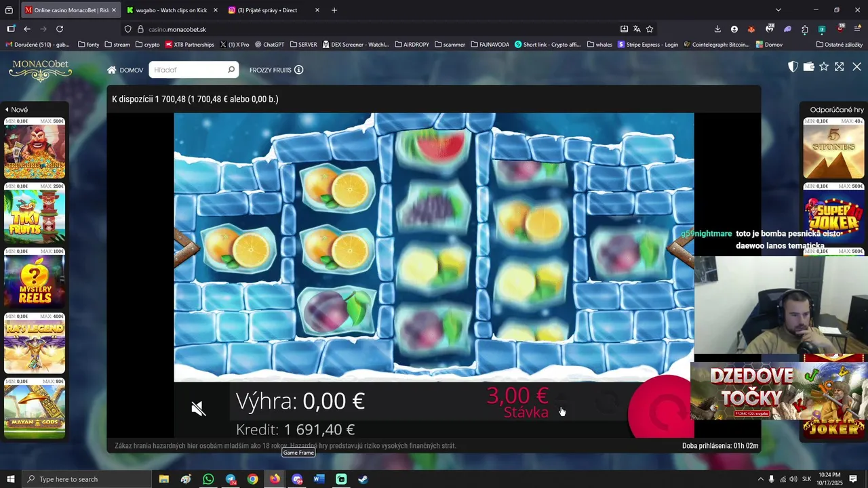868x488 pixels.
Task: Open AIRDROPY bookmarks folder
Action: (x=412, y=45)
